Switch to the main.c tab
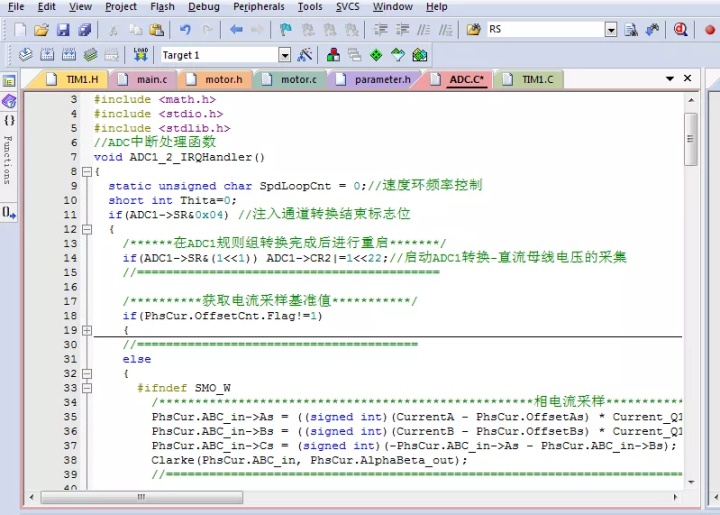Viewport: 720px width, 515px height. tap(145, 79)
